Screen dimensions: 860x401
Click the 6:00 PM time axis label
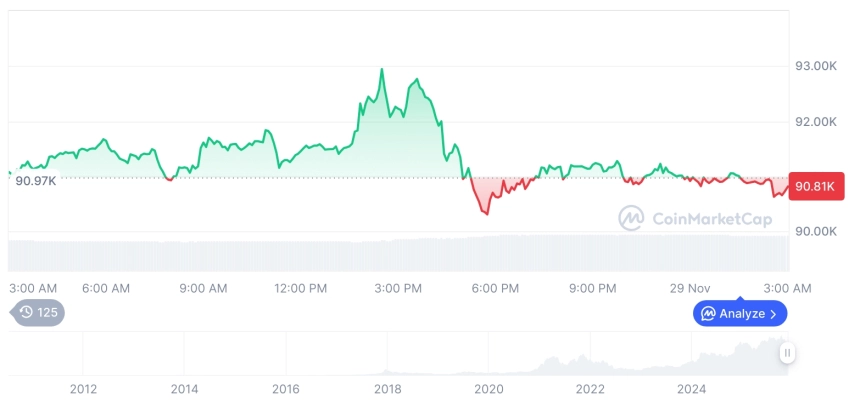[495, 288]
